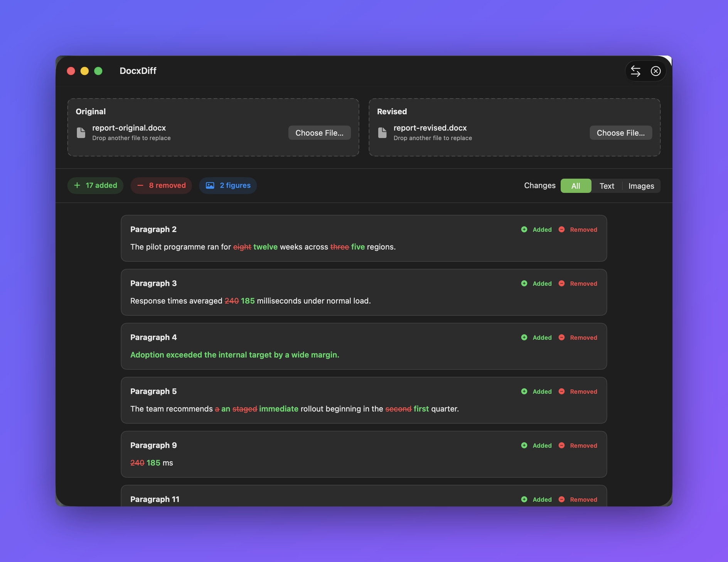The width and height of the screenshot is (728, 562).
Task: Click the minus icon in 8 removed badge
Action: 140,186
